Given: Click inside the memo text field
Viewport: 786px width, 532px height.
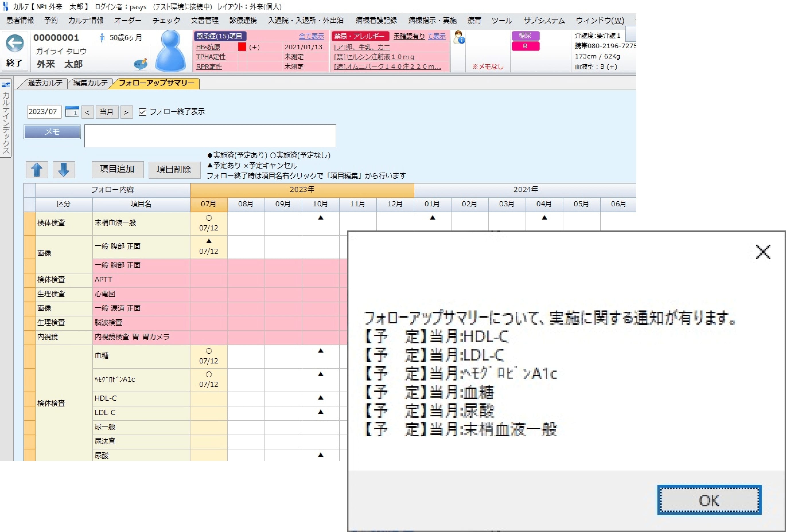Looking at the screenshot, I should (210, 135).
